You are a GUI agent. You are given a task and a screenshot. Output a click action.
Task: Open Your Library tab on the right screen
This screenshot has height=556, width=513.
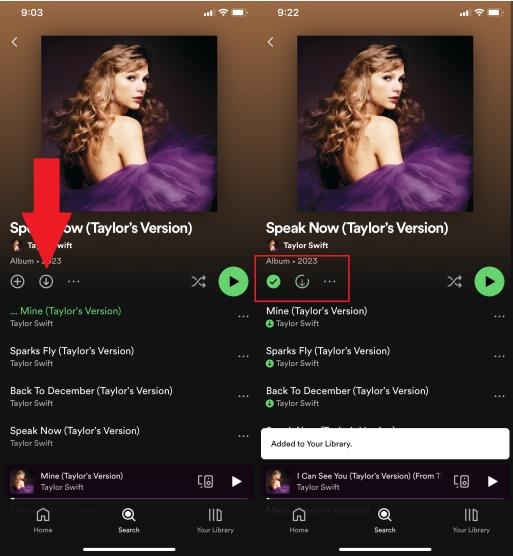point(471,521)
